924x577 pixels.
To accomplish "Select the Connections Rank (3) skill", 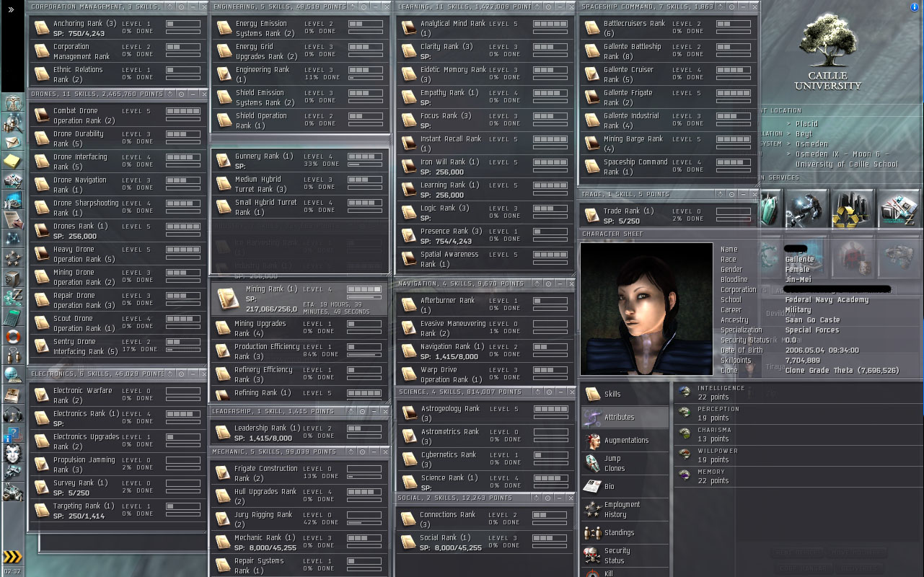I will coord(485,519).
